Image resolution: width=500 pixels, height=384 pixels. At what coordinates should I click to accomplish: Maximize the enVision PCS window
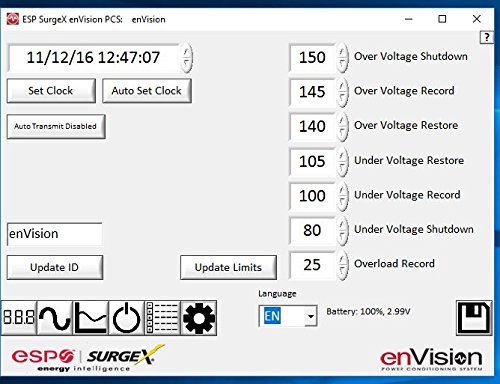(442, 19)
